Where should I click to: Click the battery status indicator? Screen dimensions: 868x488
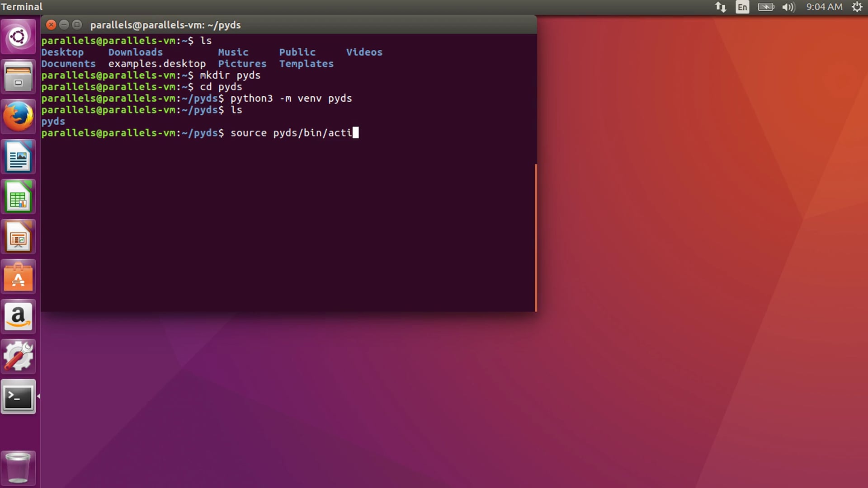coord(766,7)
